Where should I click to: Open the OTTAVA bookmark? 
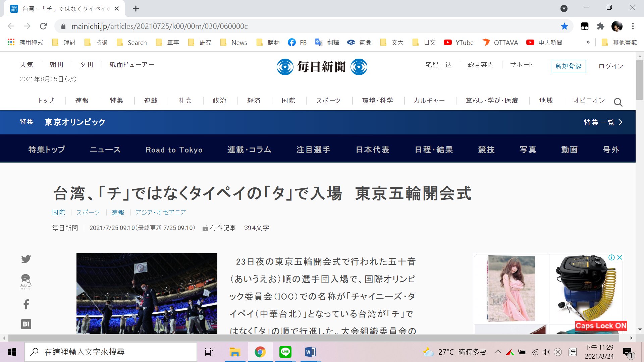coord(500,43)
